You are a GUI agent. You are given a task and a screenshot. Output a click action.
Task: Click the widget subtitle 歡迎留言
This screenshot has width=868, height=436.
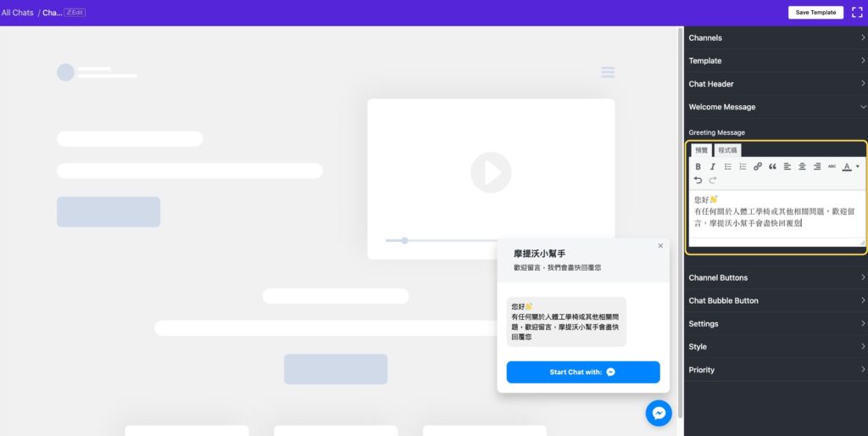pos(557,267)
